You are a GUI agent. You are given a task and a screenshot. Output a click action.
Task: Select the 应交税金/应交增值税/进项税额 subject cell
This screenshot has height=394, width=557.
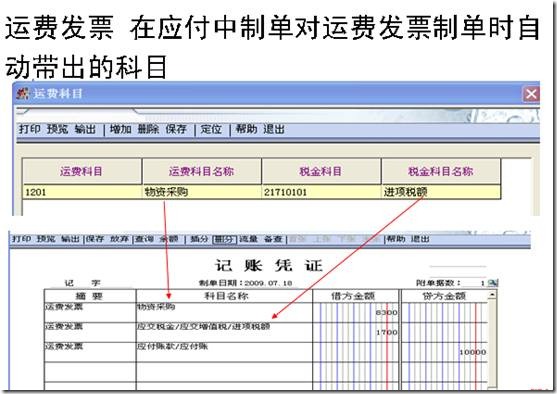click(224, 333)
